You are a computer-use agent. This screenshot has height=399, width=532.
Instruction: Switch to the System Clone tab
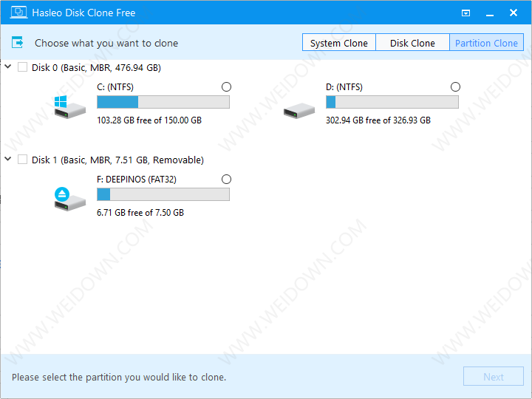[339, 42]
